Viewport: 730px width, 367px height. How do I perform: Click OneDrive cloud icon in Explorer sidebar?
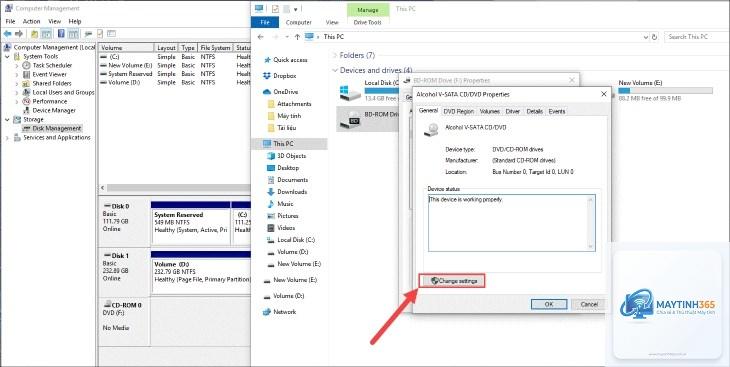coord(267,92)
